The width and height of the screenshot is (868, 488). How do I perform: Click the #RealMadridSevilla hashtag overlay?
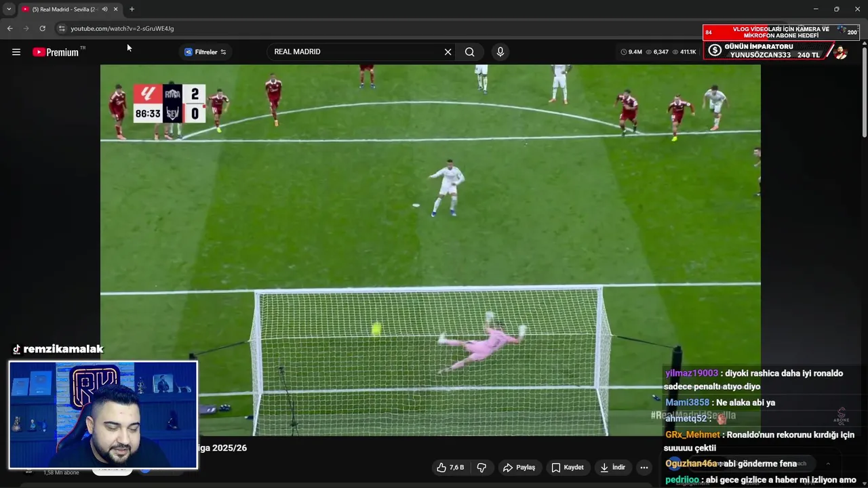tap(693, 415)
